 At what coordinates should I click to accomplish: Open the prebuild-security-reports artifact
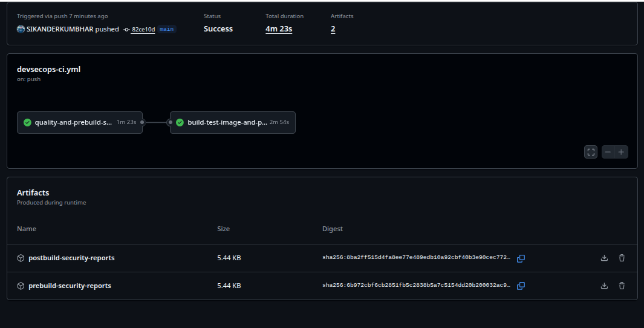click(x=70, y=286)
